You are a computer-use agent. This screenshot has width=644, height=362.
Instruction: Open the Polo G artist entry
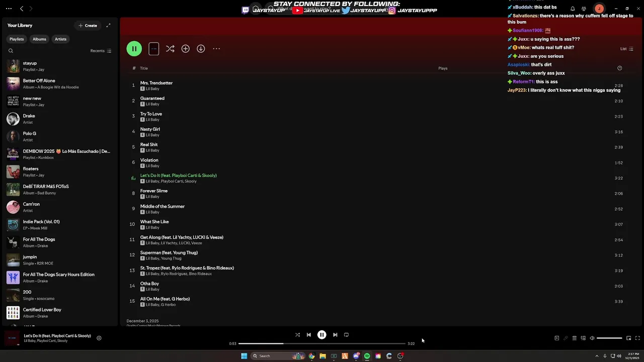pos(59,137)
